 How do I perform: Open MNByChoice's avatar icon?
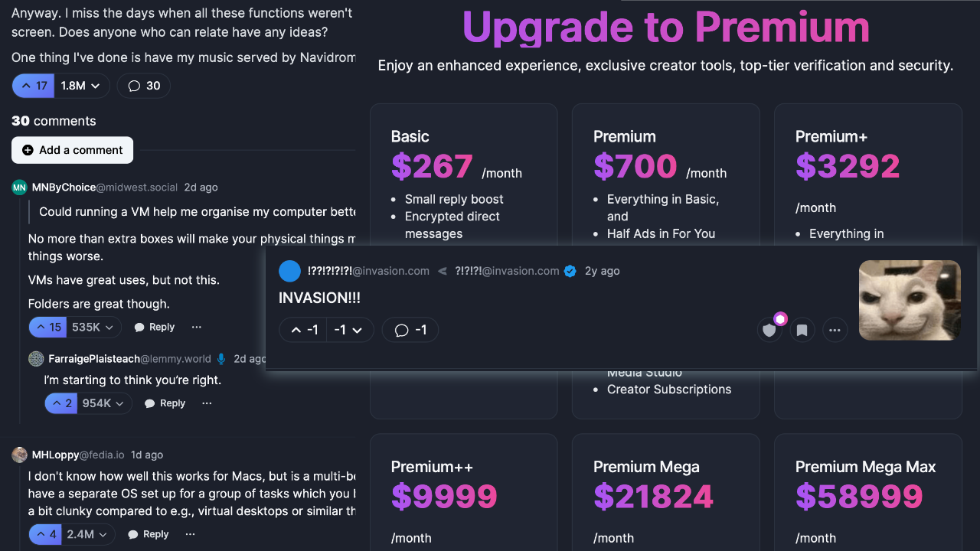(x=19, y=187)
